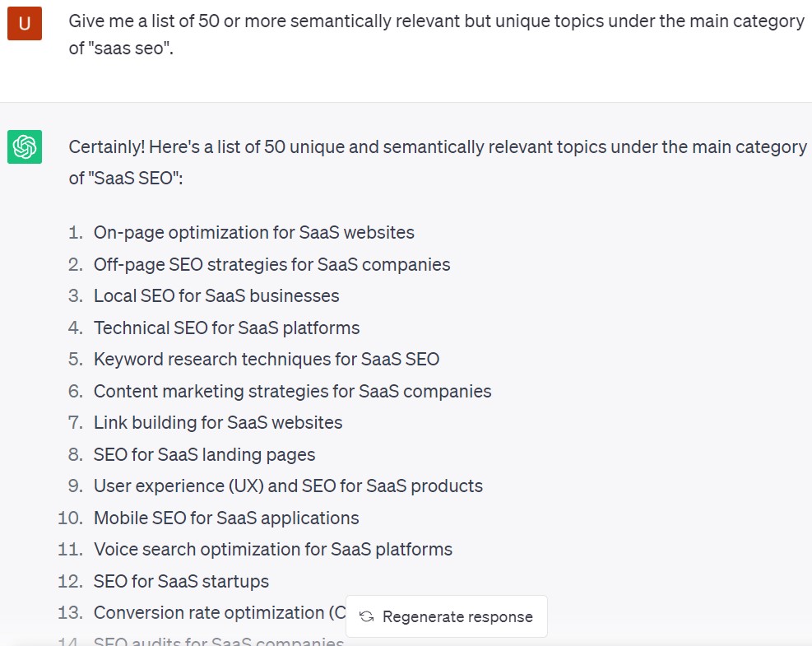This screenshot has height=646, width=812.
Task: Click Technical SEO for SaaS platforms
Action: pos(226,328)
